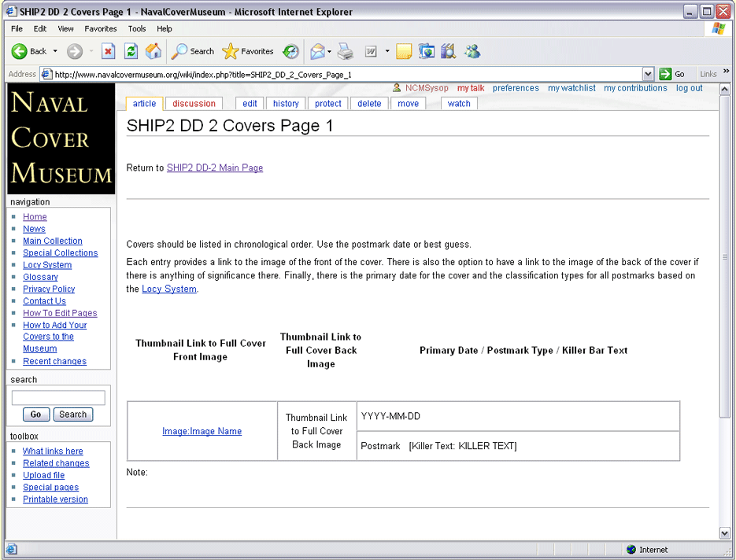Screen dimensions: 736x560
Task: Open the dropdown arrow beside the Edit icon
Action: click(x=387, y=52)
